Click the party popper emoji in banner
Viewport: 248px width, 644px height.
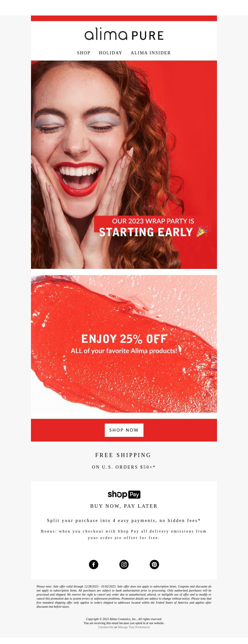click(202, 231)
